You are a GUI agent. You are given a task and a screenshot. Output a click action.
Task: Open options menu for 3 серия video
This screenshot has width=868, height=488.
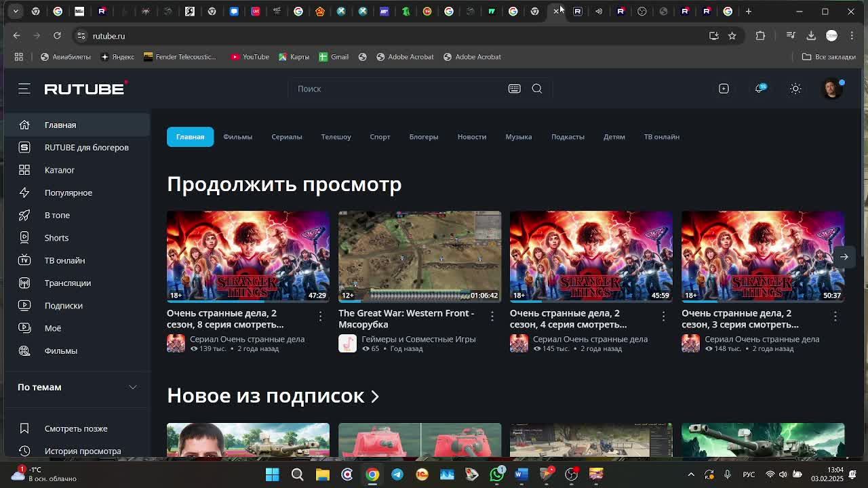[x=835, y=316]
